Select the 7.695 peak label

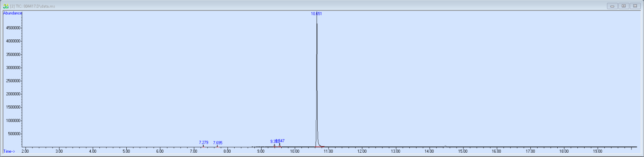pyautogui.click(x=218, y=143)
